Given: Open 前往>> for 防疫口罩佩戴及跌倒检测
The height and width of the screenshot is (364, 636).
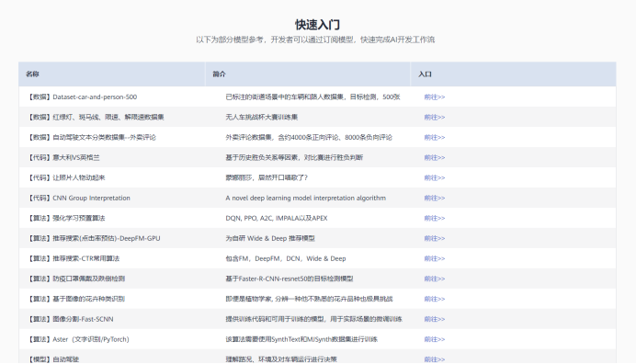Looking at the screenshot, I should (435, 279).
